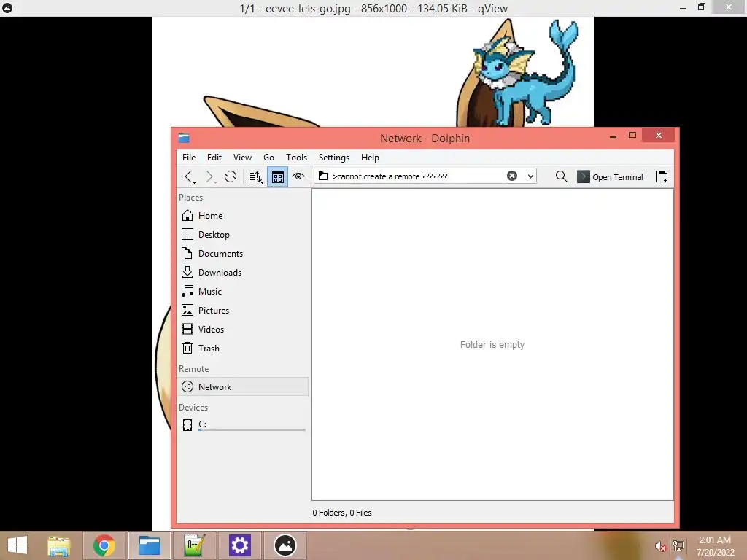Select Videos in Places panel

point(243,330)
